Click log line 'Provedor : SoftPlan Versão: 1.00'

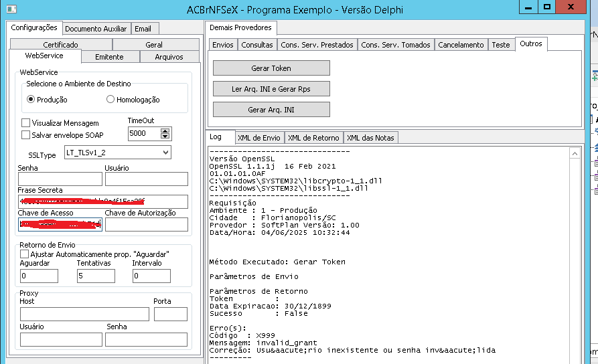point(284,225)
